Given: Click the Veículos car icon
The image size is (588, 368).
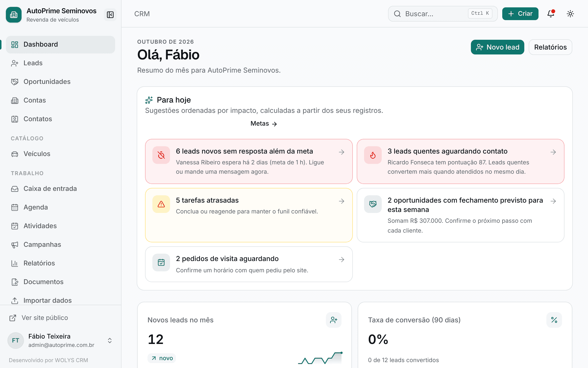Looking at the screenshot, I should (x=15, y=154).
